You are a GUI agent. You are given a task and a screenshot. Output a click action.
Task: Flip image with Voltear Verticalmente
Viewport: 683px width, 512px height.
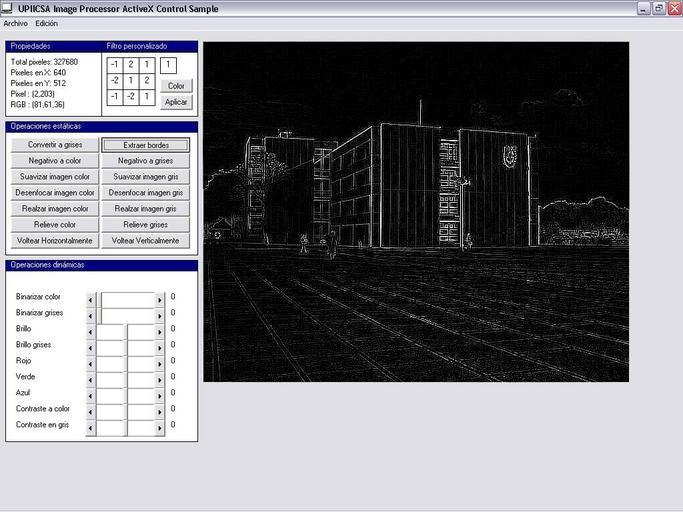pyautogui.click(x=145, y=241)
